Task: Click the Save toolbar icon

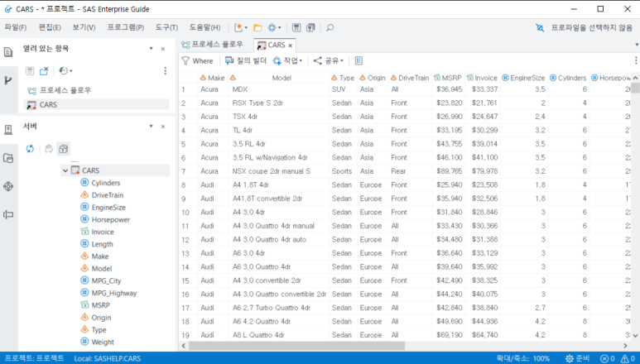Action: (x=296, y=27)
